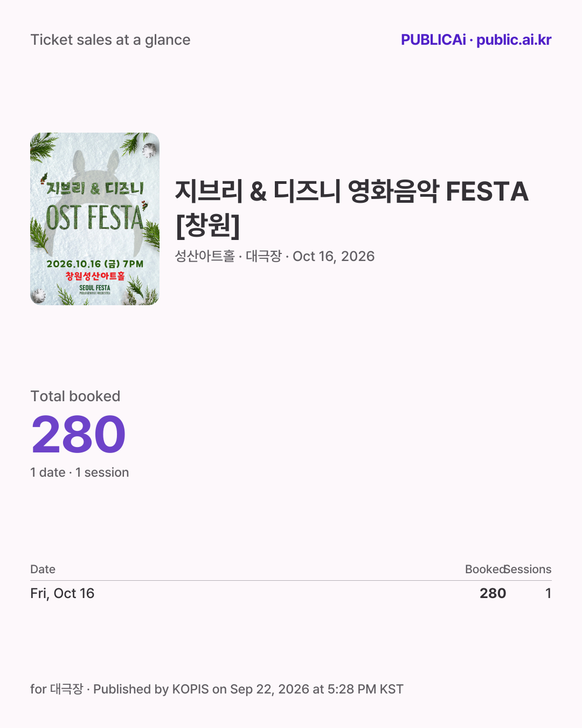Click the venue text 성산아트홀 · 대극장
This screenshot has height=728, width=582.
(228, 256)
